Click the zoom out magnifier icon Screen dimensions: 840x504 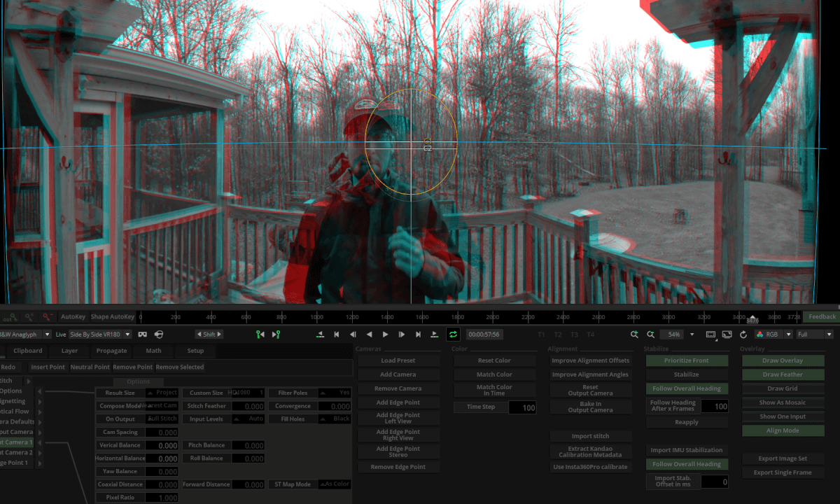pyautogui.click(x=650, y=335)
